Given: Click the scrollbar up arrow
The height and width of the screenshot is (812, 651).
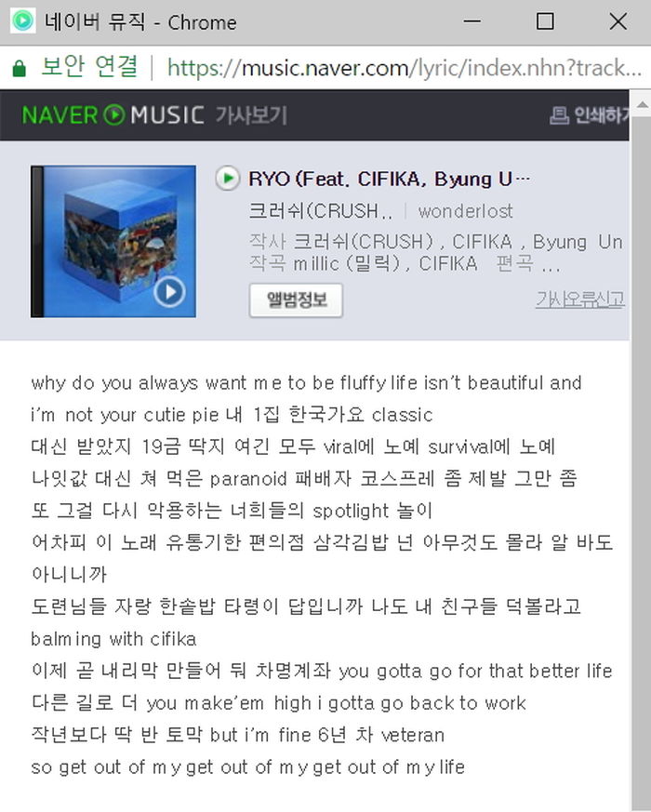Looking at the screenshot, I should pyautogui.click(x=643, y=105).
